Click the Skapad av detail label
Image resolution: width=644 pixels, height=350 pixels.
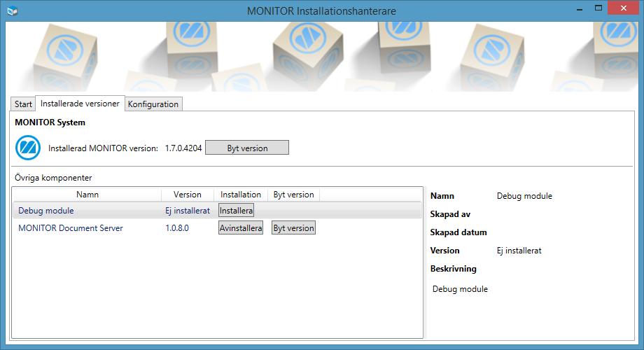(x=450, y=214)
